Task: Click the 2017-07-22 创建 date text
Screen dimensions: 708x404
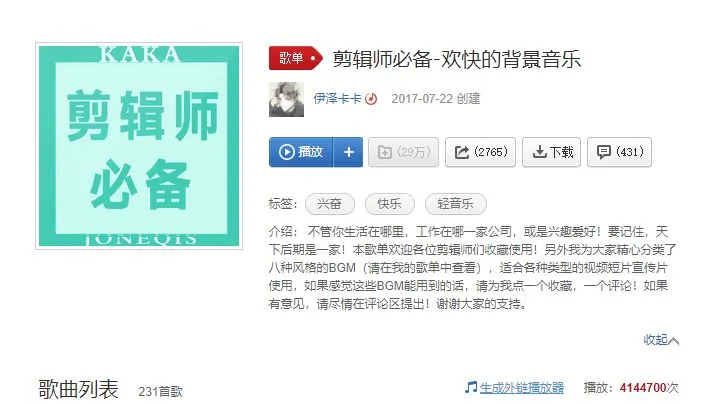Action: coord(436,98)
